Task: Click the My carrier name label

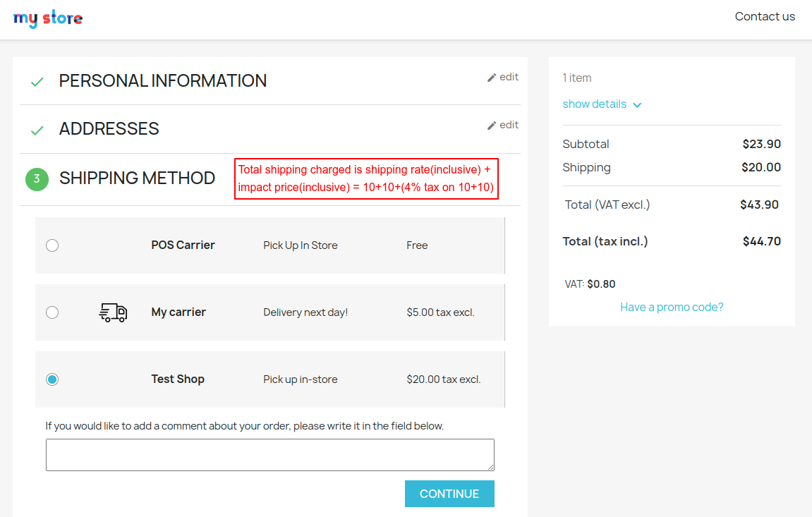Action: 178,312
